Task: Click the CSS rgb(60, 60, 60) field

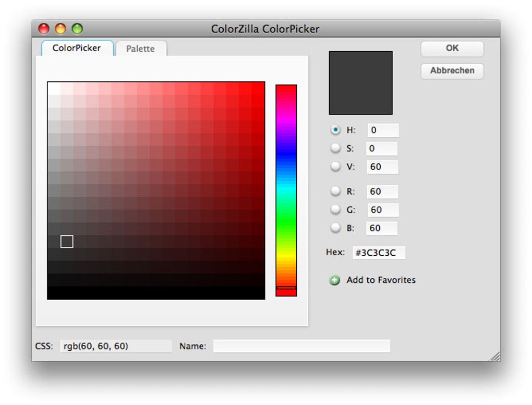Action: (115, 346)
